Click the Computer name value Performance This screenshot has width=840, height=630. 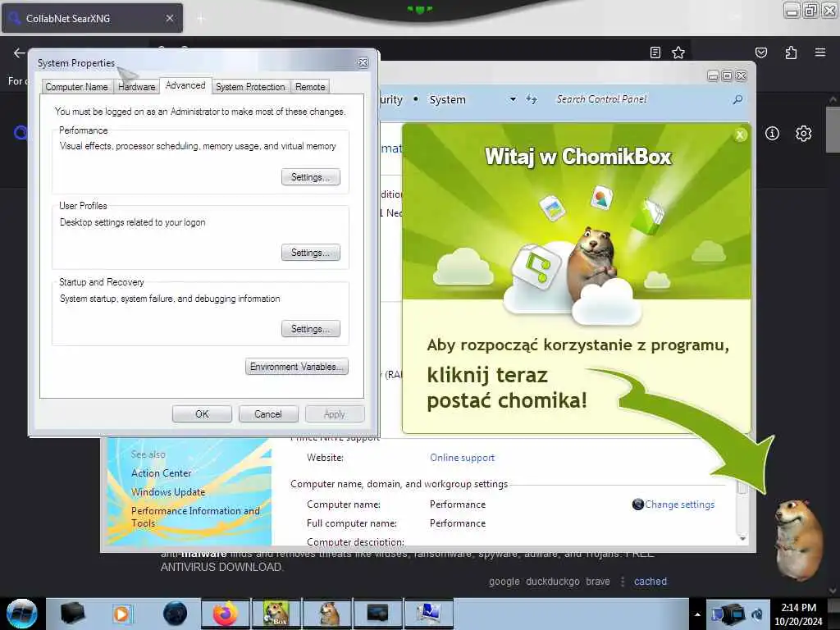click(x=458, y=504)
